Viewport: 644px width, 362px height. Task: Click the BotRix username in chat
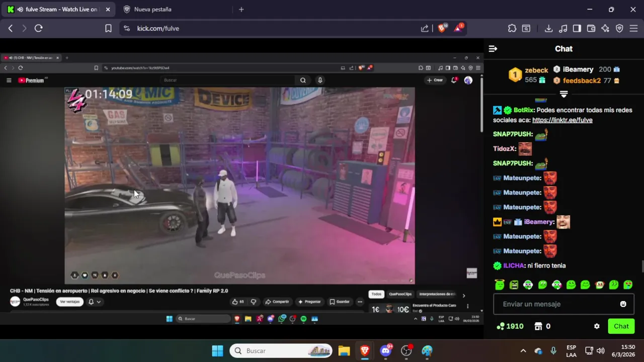click(x=524, y=110)
